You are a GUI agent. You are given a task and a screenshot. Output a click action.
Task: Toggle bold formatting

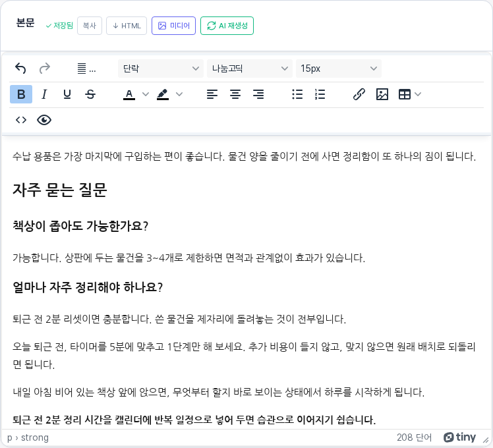[21, 94]
